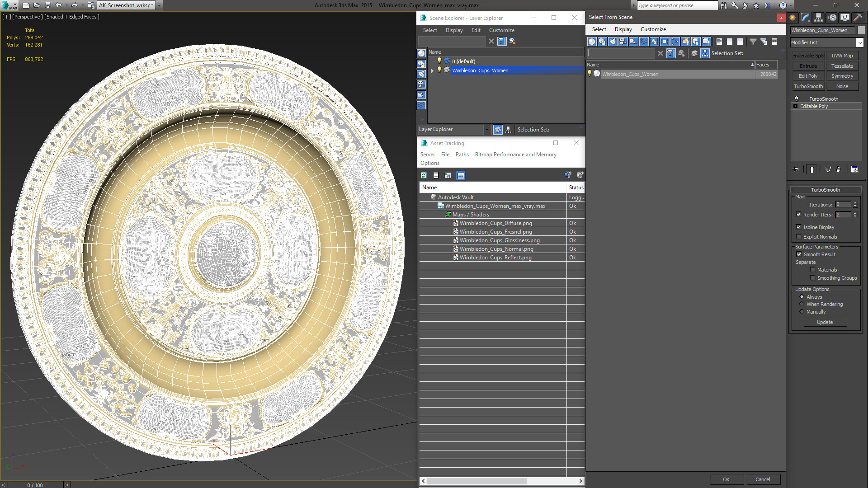Open the Modify command panel tab
868x488 pixels.
[806, 18]
